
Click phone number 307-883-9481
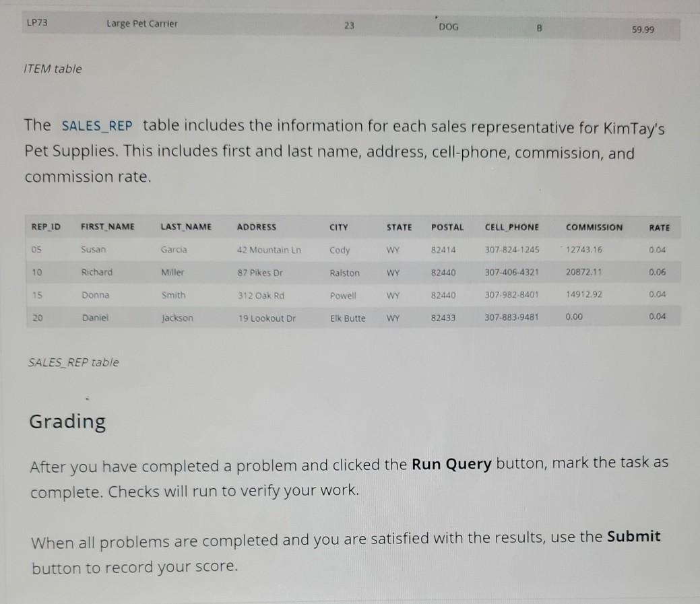coord(512,317)
